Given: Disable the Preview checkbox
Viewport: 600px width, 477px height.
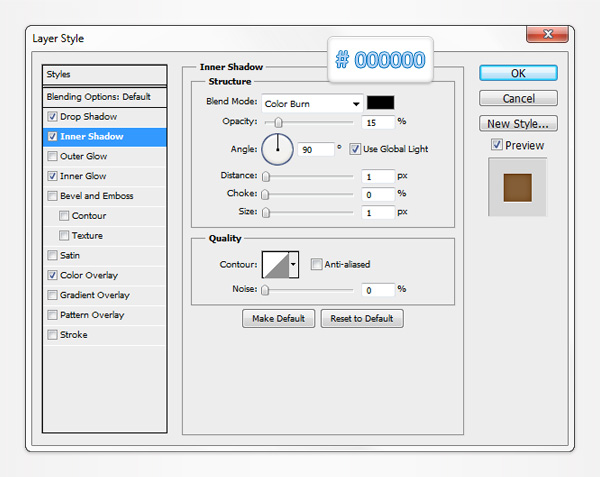Looking at the screenshot, I should coord(497,145).
